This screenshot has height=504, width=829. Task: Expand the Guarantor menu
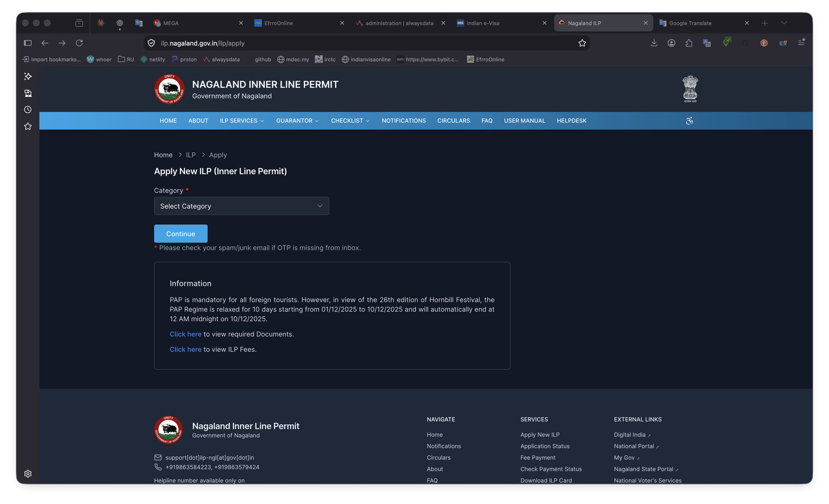click(297, 121)
